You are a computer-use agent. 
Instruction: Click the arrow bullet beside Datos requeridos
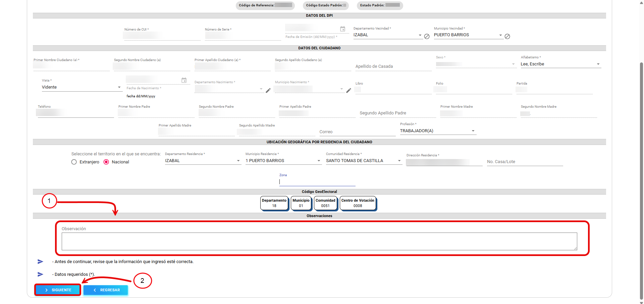pyautogui.click(x=41, y=274)
